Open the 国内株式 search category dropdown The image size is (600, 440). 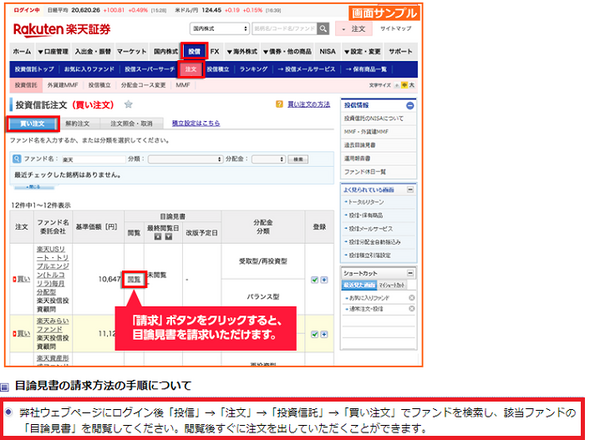(220, 29)
